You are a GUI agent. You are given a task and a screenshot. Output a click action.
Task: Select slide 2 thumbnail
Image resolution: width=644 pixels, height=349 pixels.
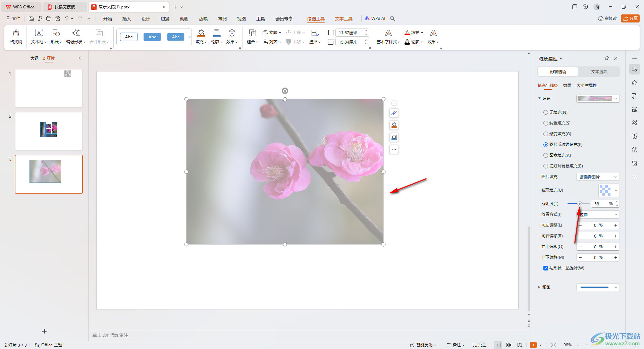tap(49, 131)
